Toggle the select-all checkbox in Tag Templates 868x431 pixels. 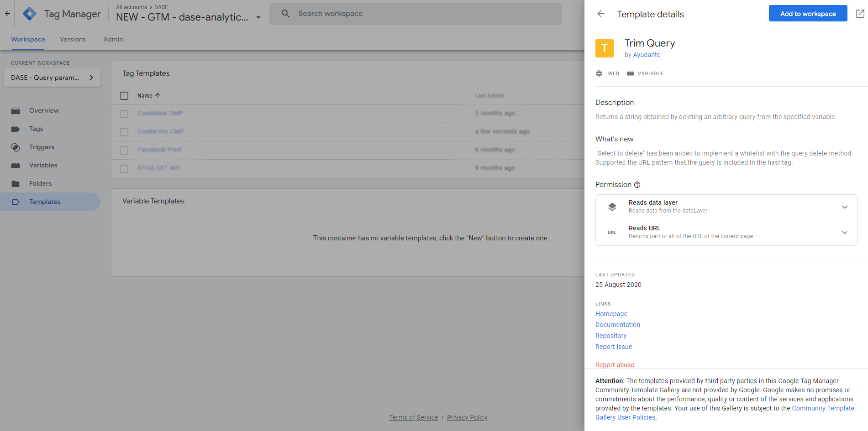coord(124,96)
